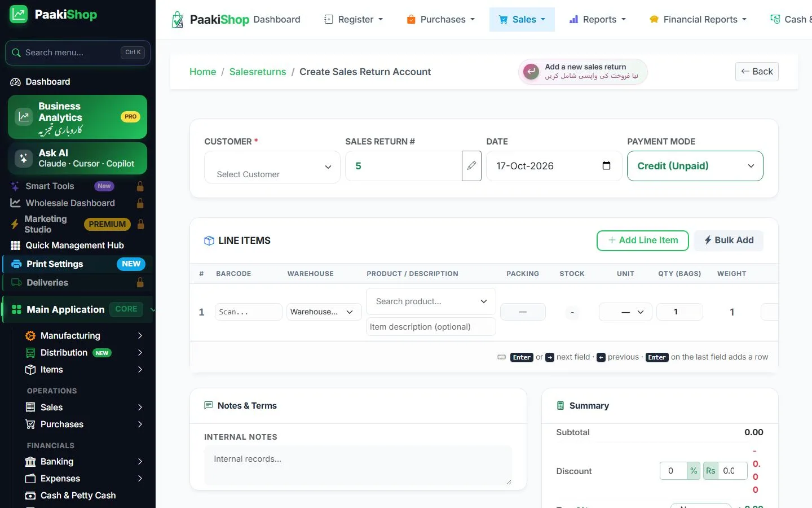The width and height of the screenshot is (812, 508).
Task: Open the Payment Mode Credit (Unpaid) dropdown
Action: pyautogui.click(x=695, y=166)
